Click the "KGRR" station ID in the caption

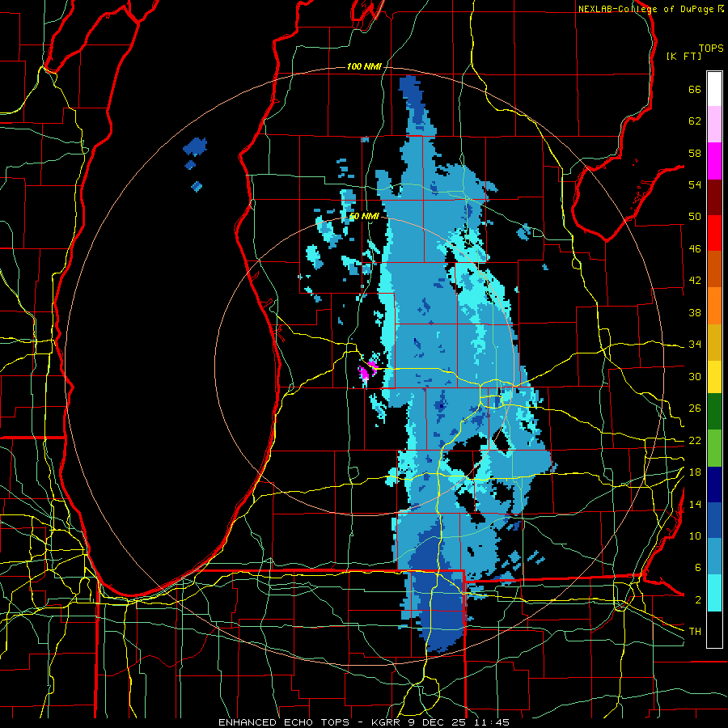pos(386,722)
